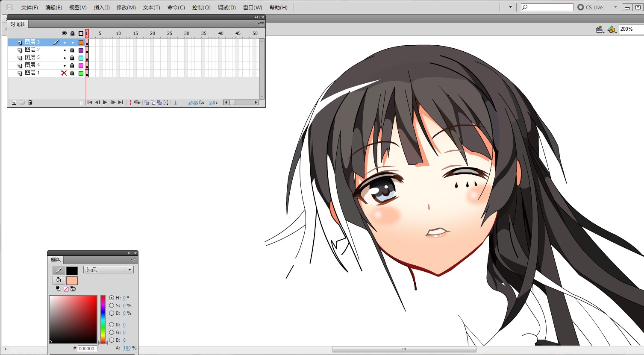This screenshot has width=644, height=355.
Task: Enable Onion Skin in timeline
Action: pyautogui.click(x=147, y=103)
